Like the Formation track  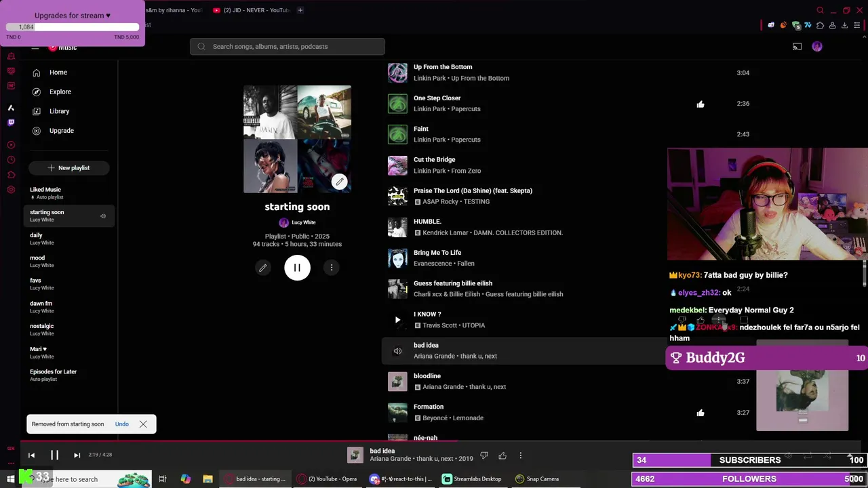pos(701,413)
